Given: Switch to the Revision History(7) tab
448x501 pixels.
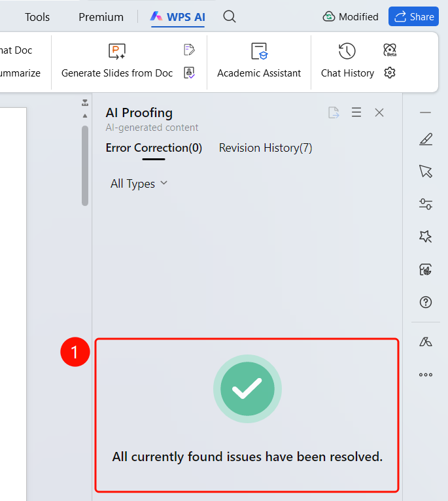Looking at the screenshot, I should (266, 148).
